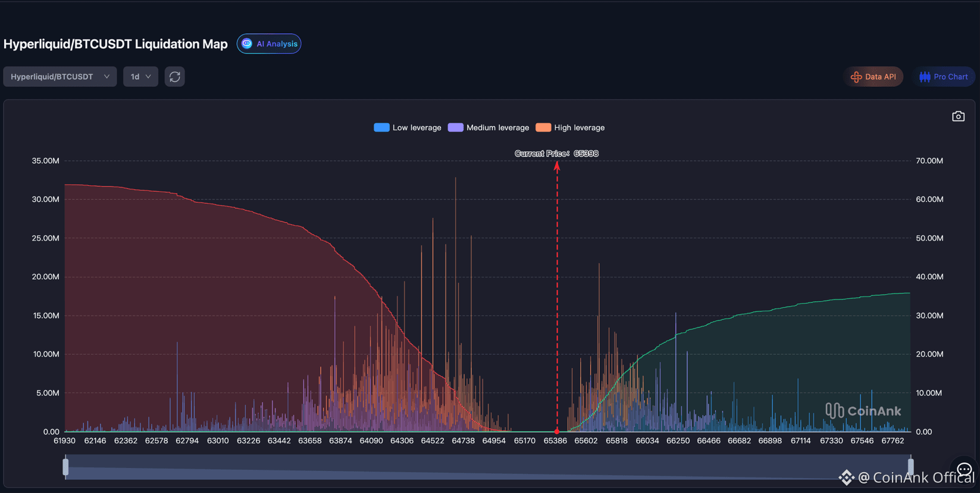Toggle Low leverage legend series
This screenshot has width=980, height=493.
click(408, 127)
